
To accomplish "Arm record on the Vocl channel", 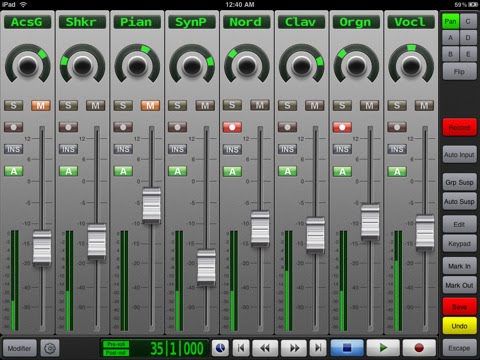I will pyautogui.click(x=397, y=127).
